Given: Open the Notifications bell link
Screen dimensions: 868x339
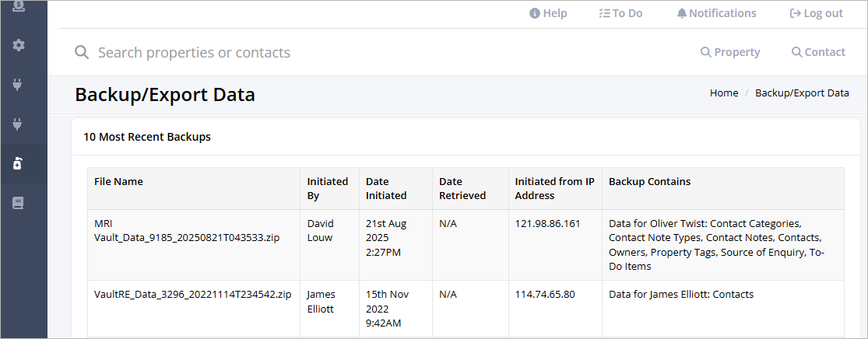Looking at the screenshot, I should (x=716, y=13).
